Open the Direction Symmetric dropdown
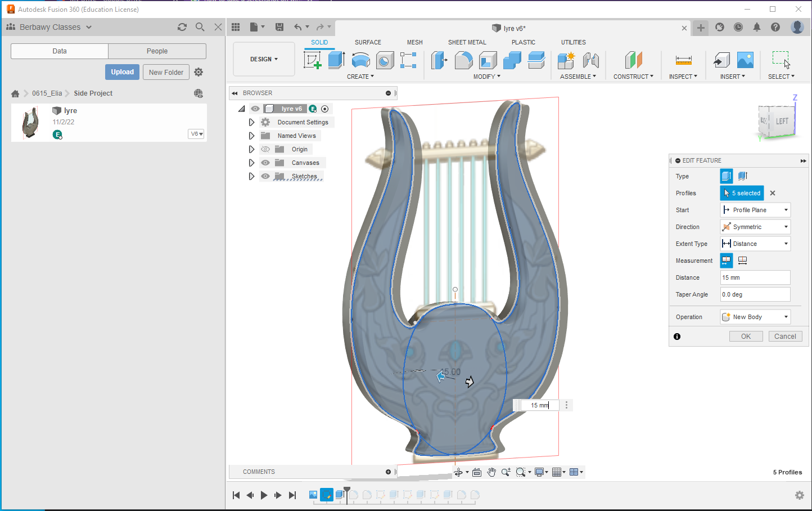Viewport: 812px width, 511px height. coord(755,227)
